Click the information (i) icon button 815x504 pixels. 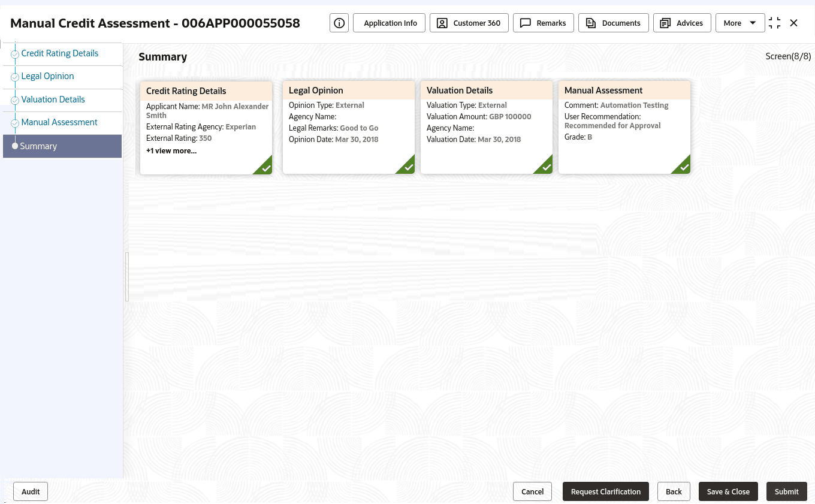coord(339,23)
